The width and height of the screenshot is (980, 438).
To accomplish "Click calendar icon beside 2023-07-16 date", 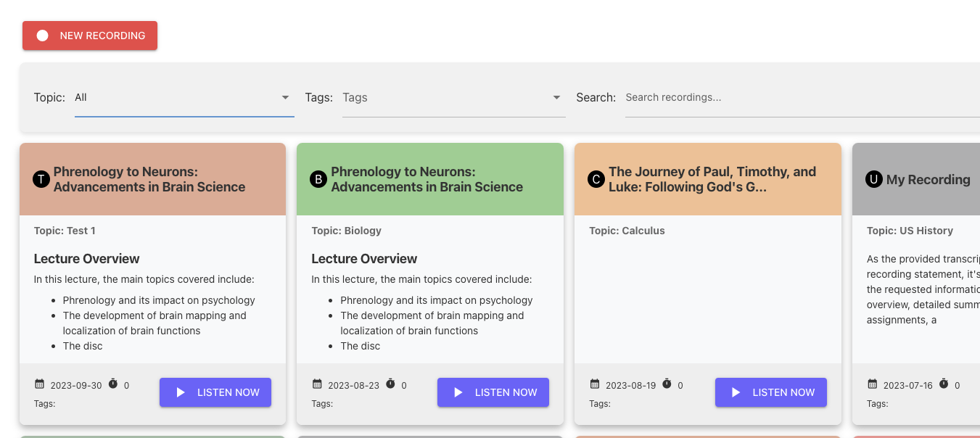I will tap(873, 384).
